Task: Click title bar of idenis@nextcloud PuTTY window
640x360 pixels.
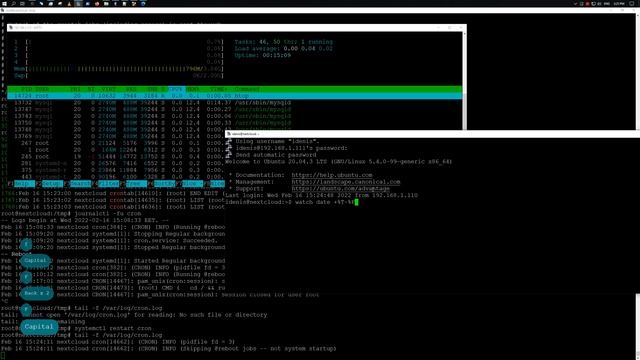Action: [433, 133]
